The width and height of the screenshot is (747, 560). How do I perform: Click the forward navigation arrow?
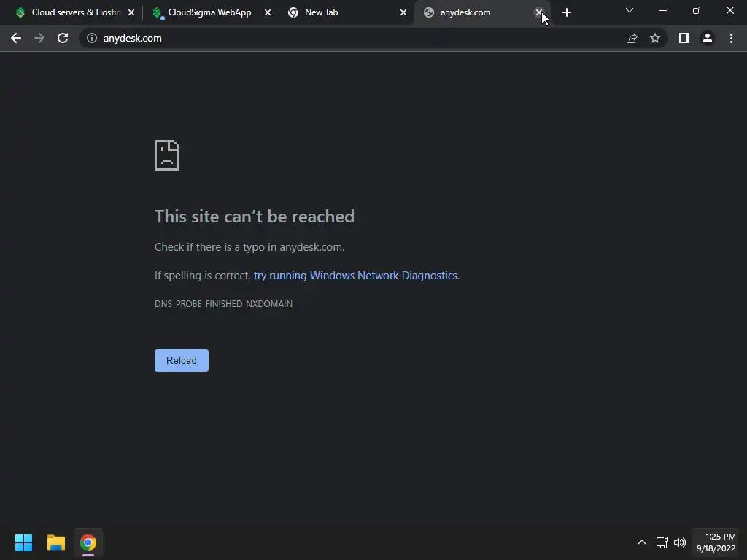click(39, 38)
